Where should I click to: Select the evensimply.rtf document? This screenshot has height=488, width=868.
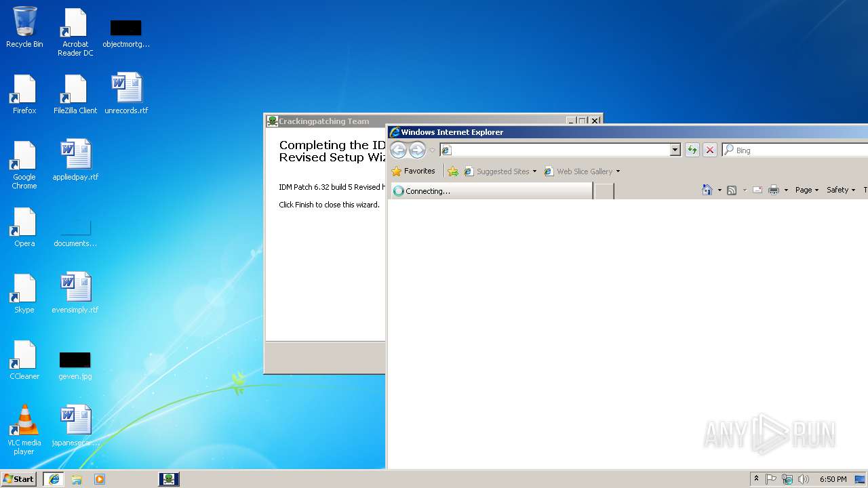click(x=75, y=293)
